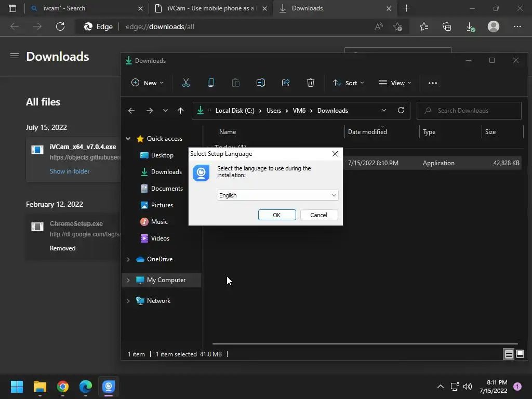Open a new Edge tab
Viewport: 532px width, 399px height.
pos(406,8)
